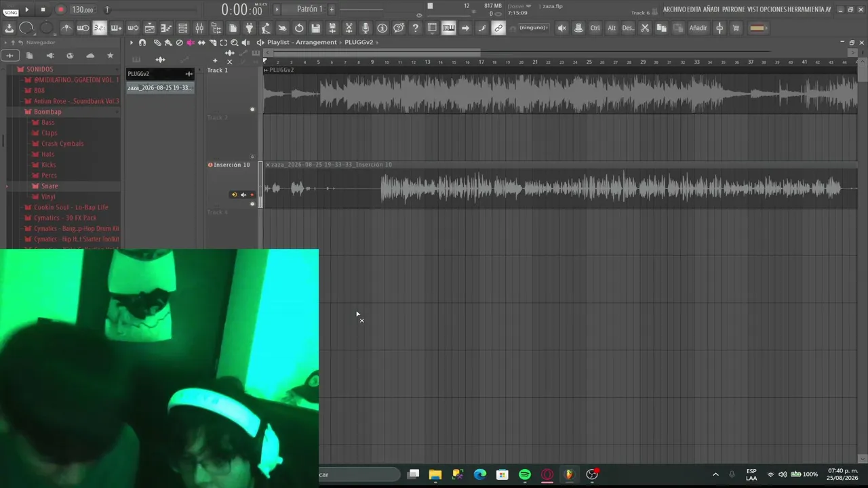Screen dimensions: 868x488
Task: Toggle the typing keyboard to piano button
Action: (448, 28)
